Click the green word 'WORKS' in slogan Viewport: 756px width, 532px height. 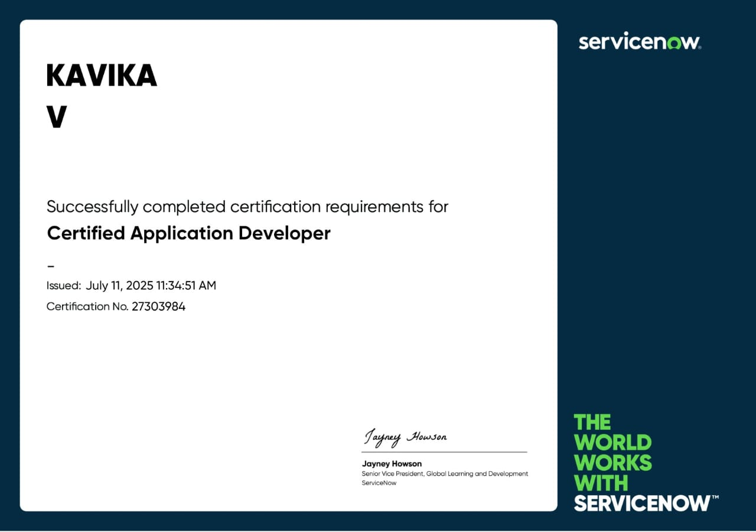[612, 463]
